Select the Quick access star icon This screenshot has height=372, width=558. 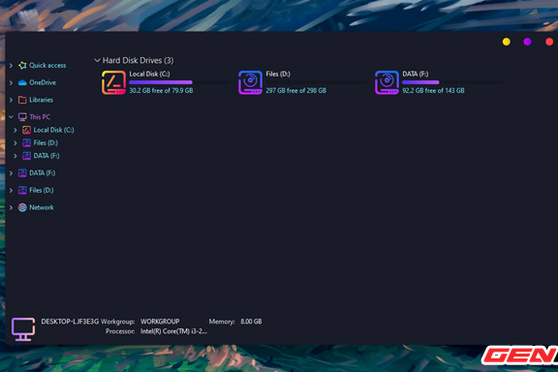pyautogui.click(x=22, y=65)
